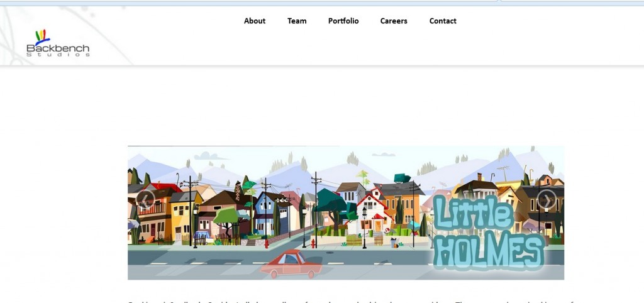Image resolution: width=644 pixels, height=303 pixels.
Task: Click the cloud in the banner sky
Action: coord(211,156)
